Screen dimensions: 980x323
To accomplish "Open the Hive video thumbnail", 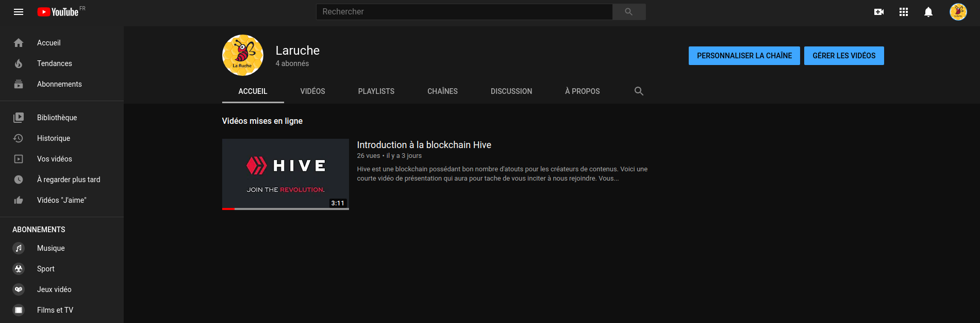I will tap(286, 174).
